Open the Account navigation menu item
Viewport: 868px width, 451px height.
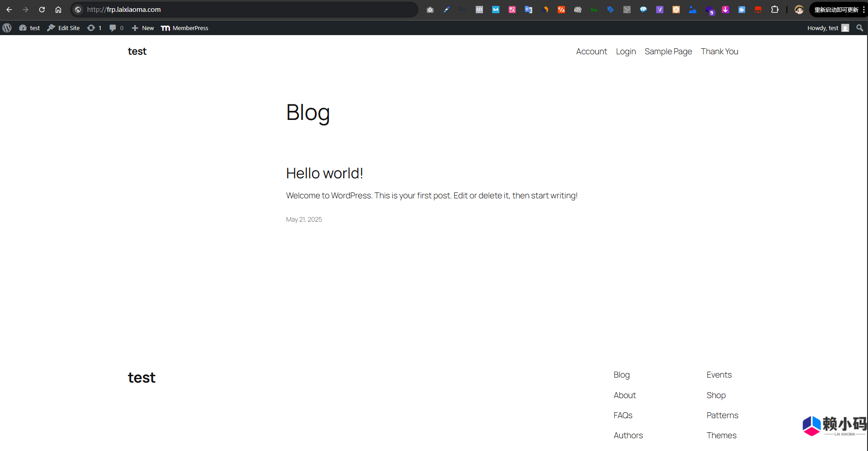[x=591, y=52]
